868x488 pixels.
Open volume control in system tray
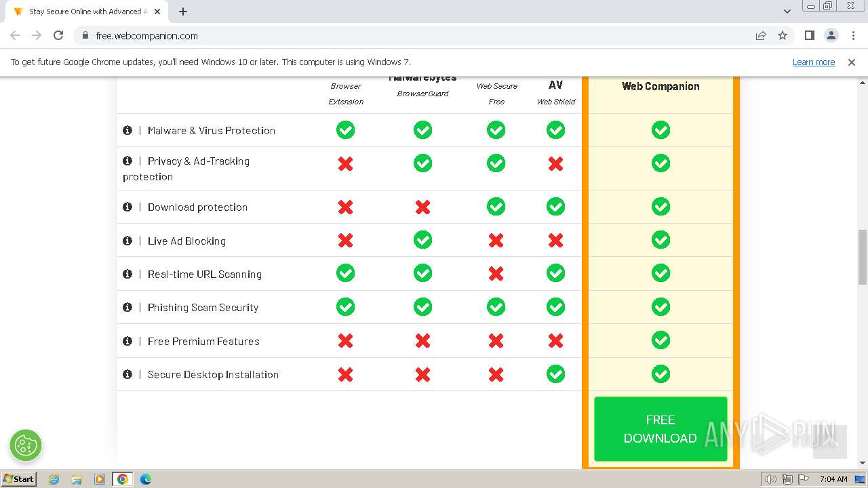coord(770,479)
